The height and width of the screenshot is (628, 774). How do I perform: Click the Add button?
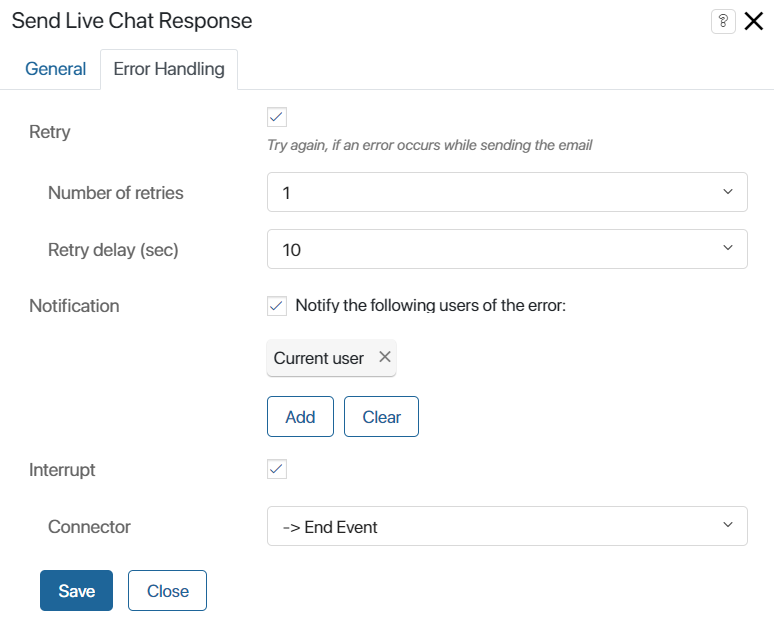(300, 416)
